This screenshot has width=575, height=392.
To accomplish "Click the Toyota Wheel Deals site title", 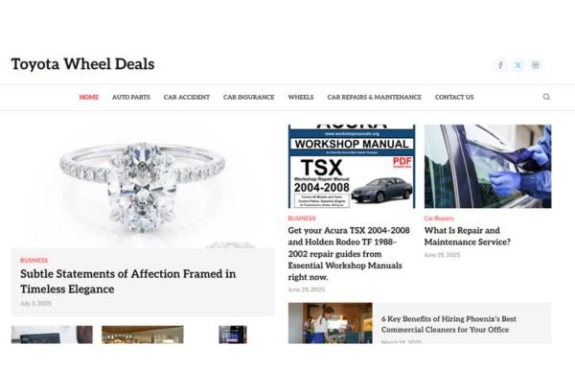I will click(x=82, y=64).
